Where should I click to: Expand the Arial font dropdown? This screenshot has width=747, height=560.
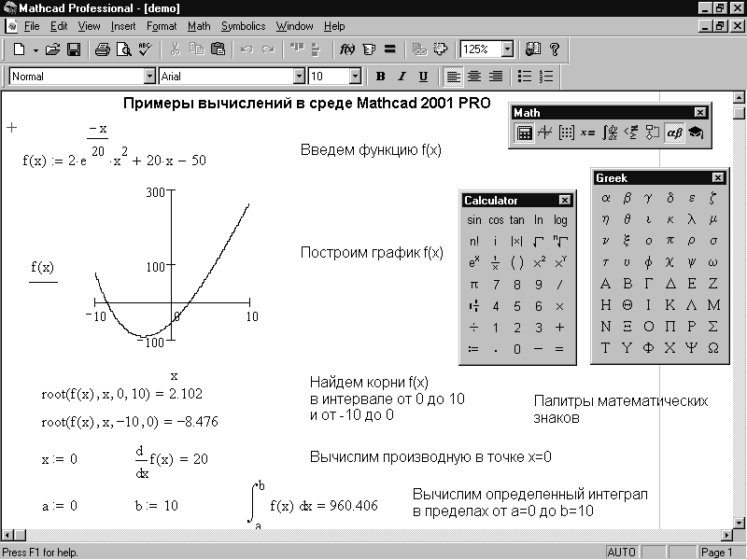pos(299,77)
